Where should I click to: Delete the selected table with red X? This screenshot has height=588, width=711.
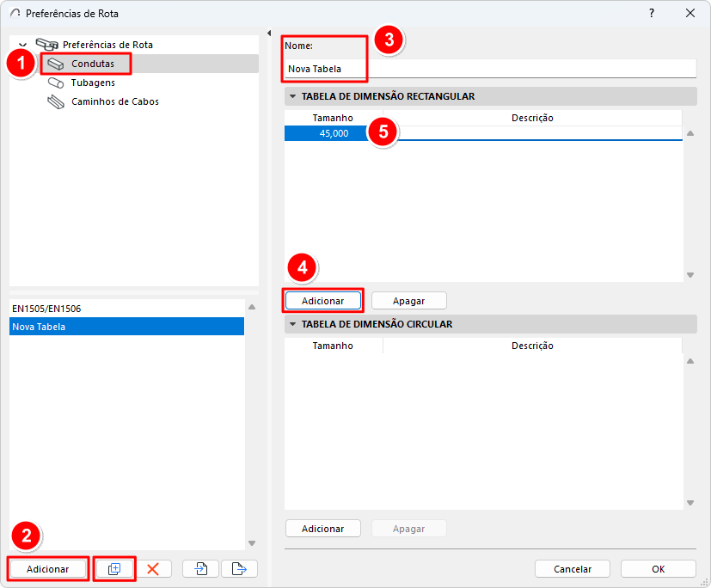153,569
